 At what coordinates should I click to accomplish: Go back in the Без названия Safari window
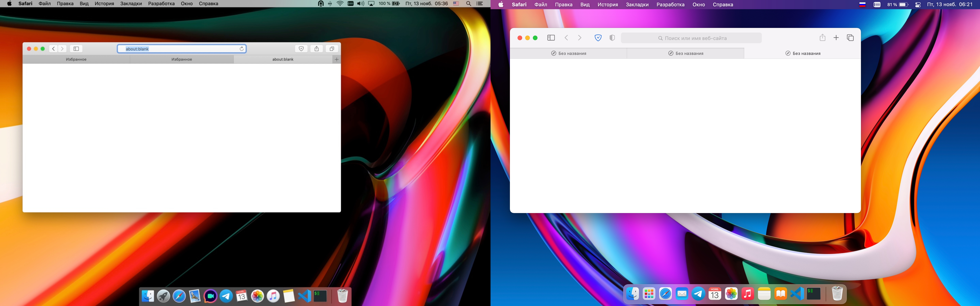567,38
